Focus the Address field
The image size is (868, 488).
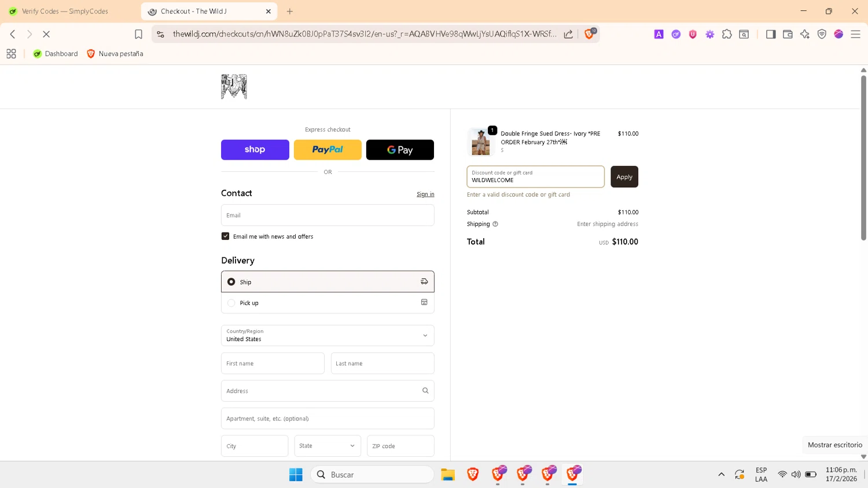[x=328, y=391]
